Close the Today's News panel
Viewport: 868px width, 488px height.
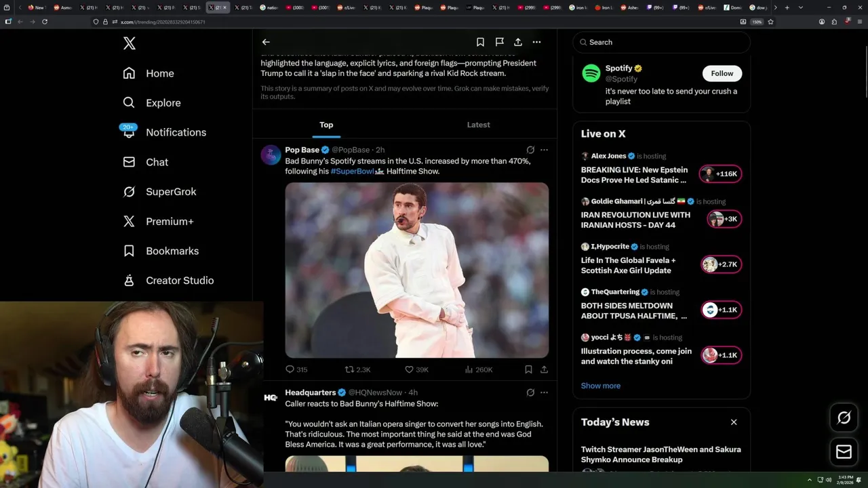(734, 422)
